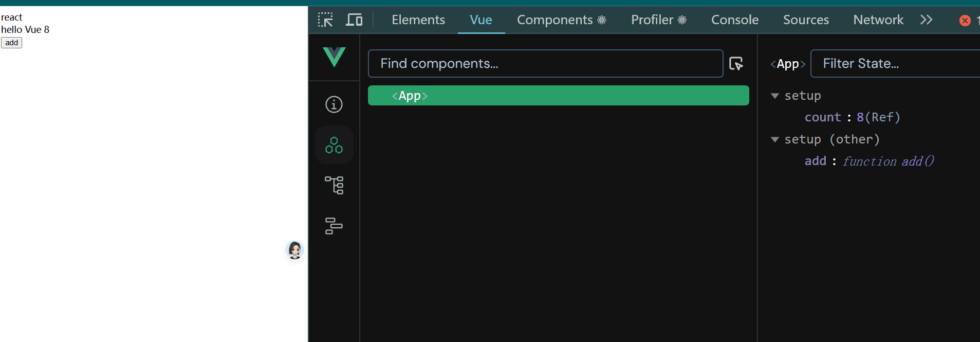Open the component tree graph icon
Screen dimensions: 980x342
[x=334, y=185]
